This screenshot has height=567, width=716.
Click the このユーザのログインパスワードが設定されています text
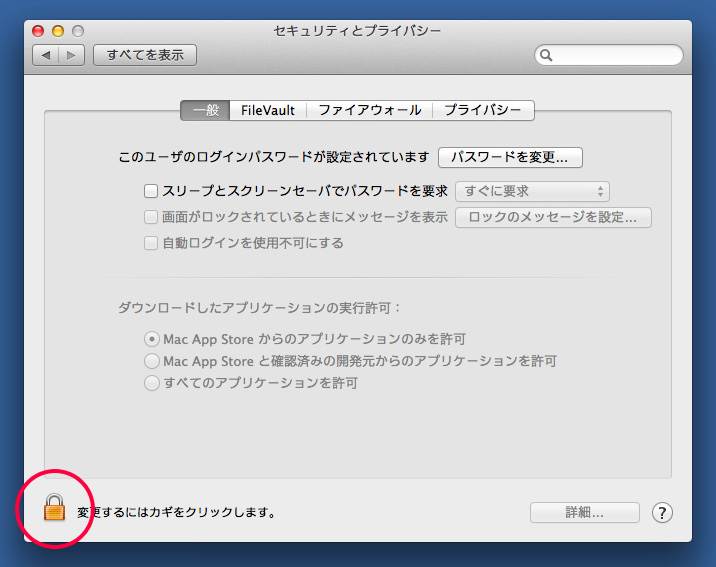tap(274, 158)
